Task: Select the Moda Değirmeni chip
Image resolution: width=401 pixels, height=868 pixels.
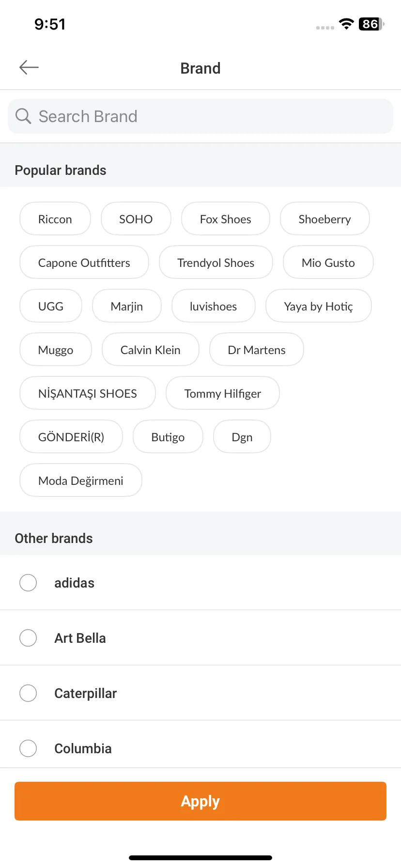Action: 81,480
